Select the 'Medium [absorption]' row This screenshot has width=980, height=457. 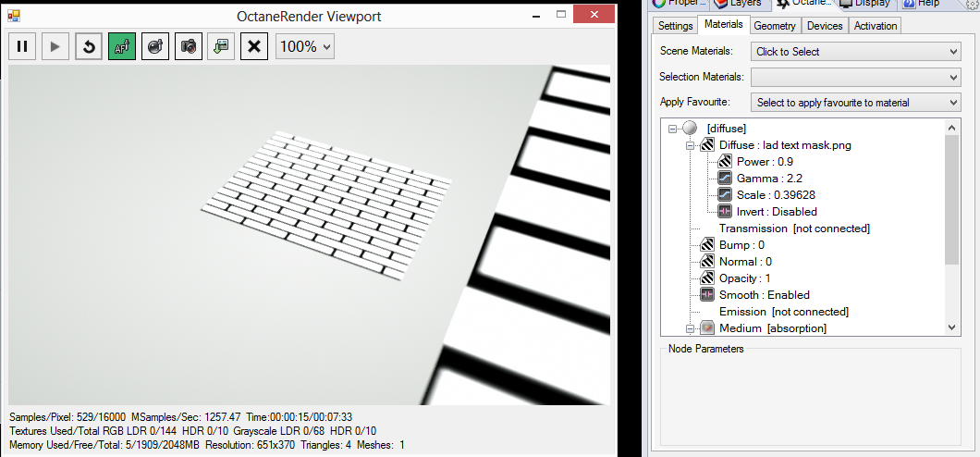pos(773,328)
